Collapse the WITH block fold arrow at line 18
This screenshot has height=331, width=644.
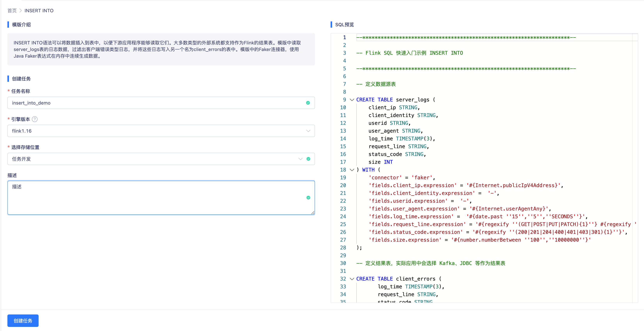352,170
